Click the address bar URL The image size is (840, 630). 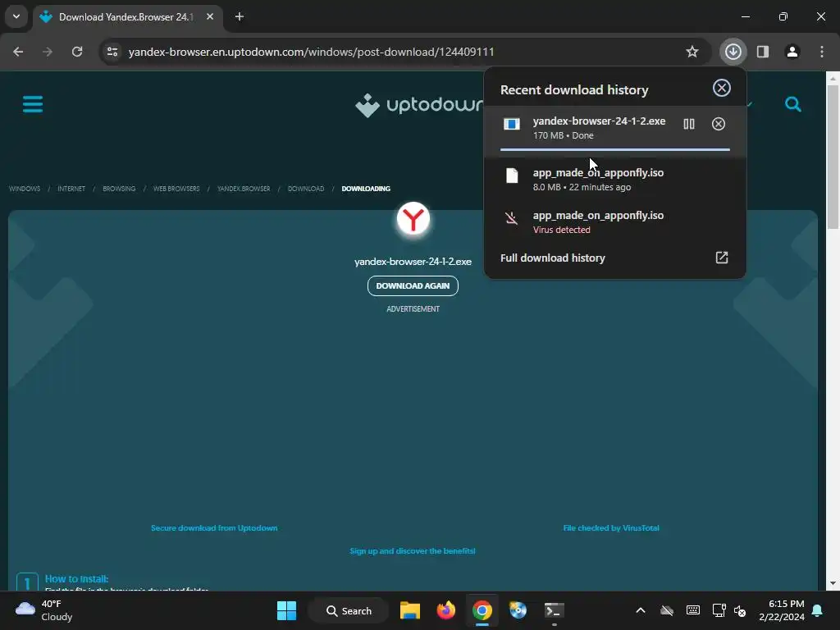pyautogui.click(x=311, y=52)
